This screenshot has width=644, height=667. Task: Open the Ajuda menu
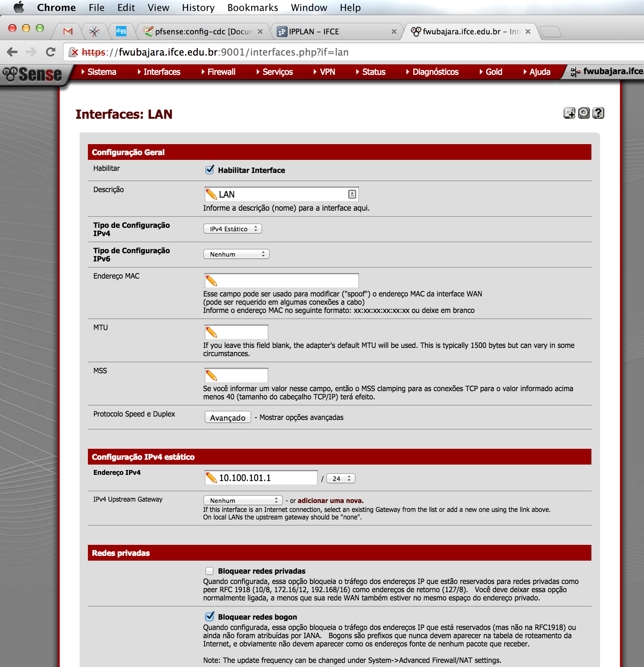coord(537,72)
